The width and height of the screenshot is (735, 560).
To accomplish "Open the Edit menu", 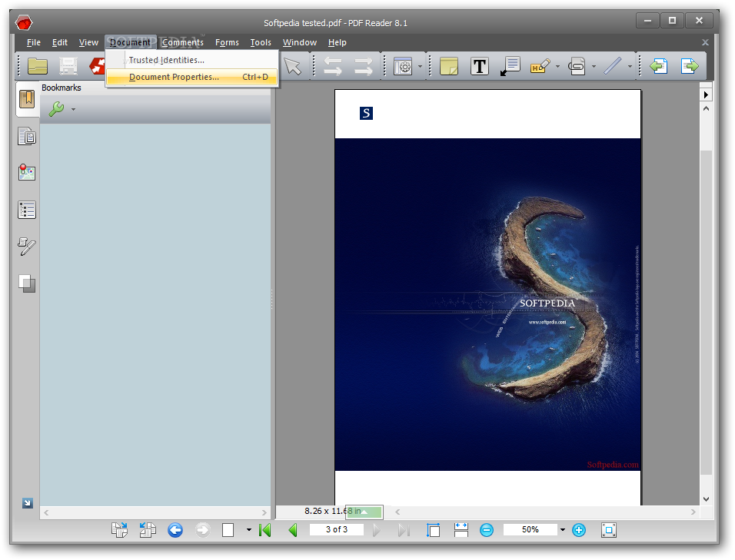I will [59, 42].
